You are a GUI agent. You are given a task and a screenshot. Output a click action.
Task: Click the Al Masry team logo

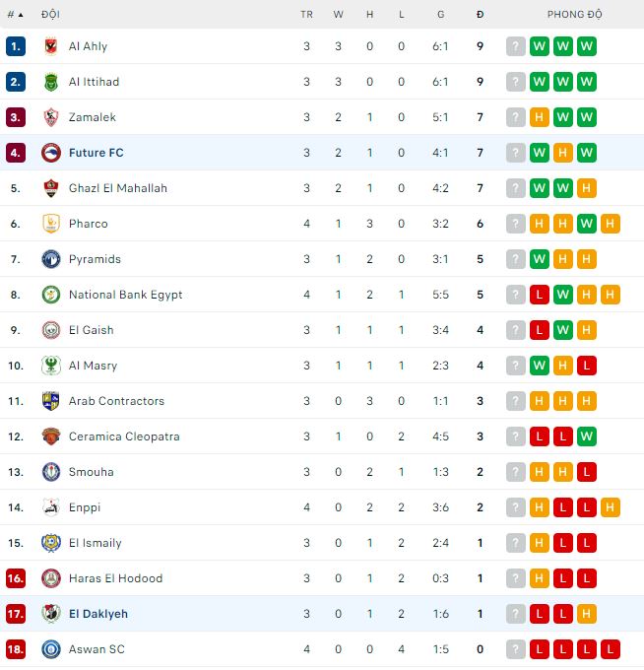pos(50,366)
